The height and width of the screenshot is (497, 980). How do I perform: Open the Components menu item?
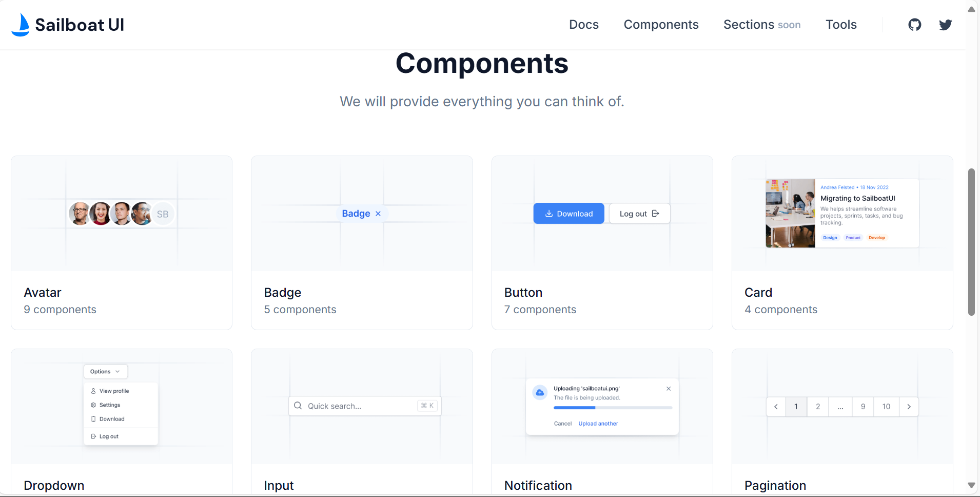pos(661,25)
